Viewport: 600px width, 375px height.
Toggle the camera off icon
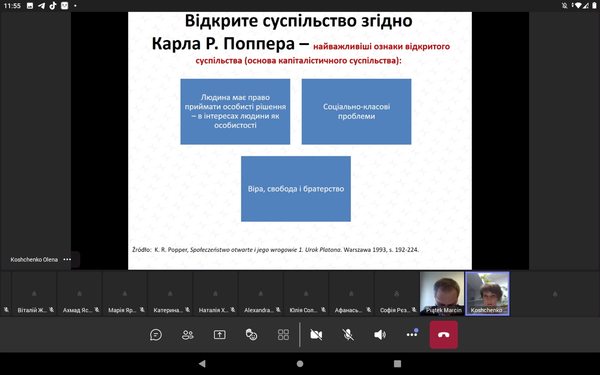316,335
